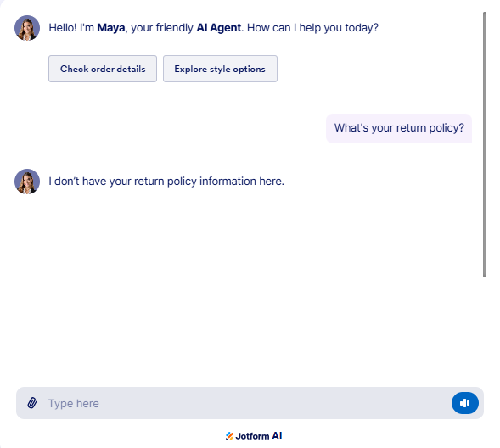Click the Jotform pencil logo icon in footer
This screenshot has height=448, width=500.
[229, 435]
